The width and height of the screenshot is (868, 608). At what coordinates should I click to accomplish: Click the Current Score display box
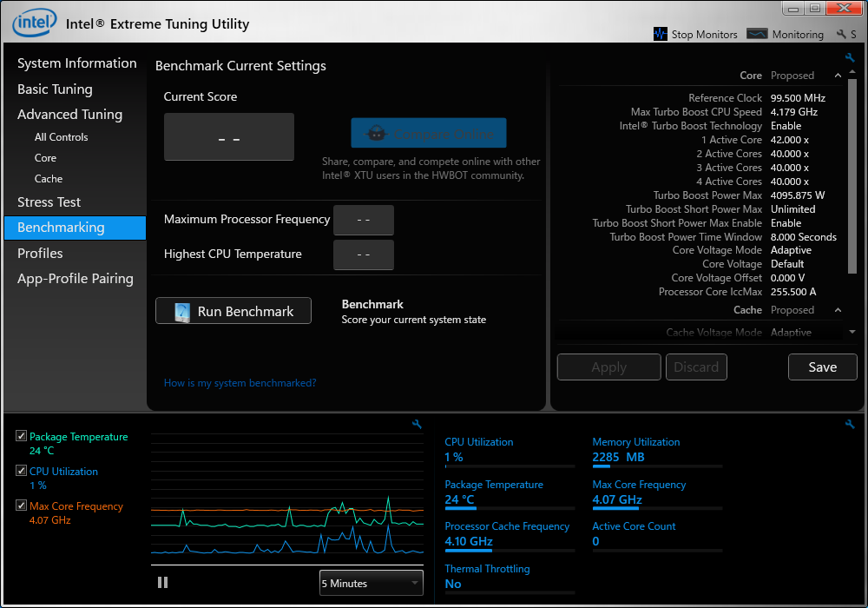[x=228, y=136]
